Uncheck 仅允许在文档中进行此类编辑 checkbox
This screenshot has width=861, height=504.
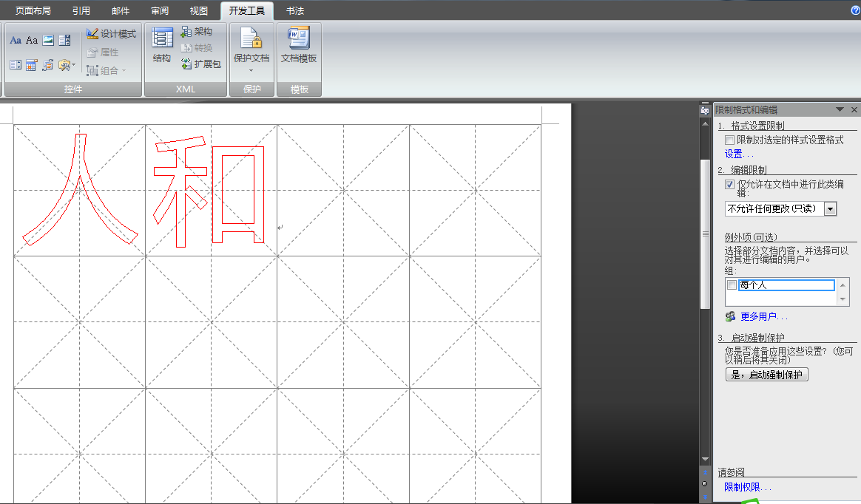point(730,185)
